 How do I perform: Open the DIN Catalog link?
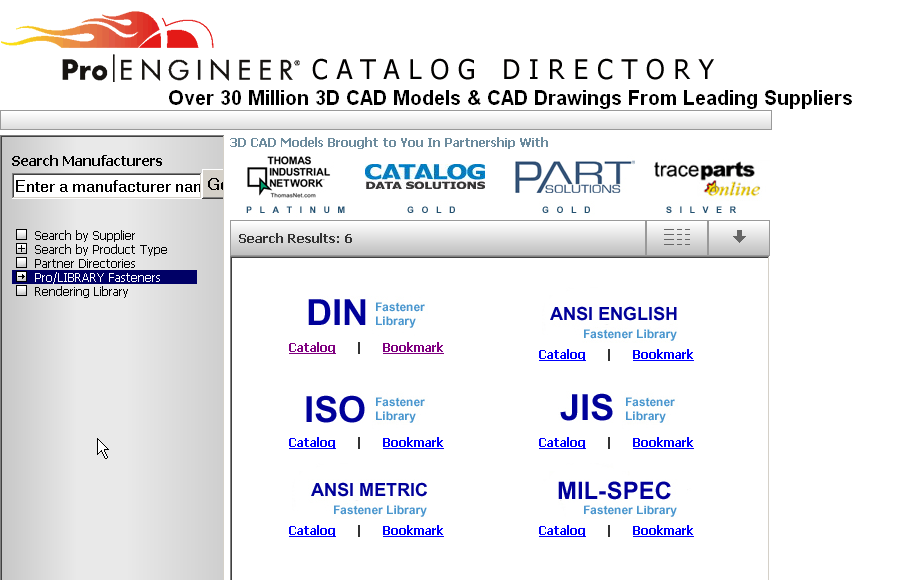click(x=312, y=348)
